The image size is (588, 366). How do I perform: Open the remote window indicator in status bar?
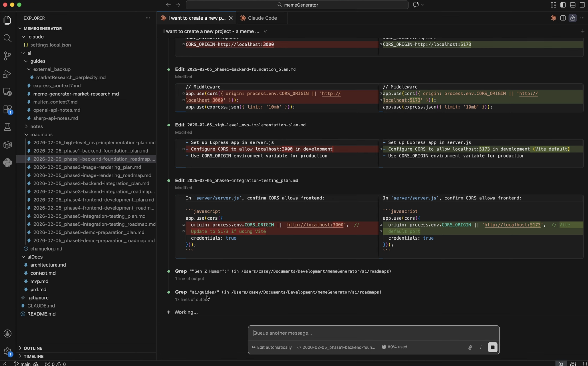coord(5,364)
